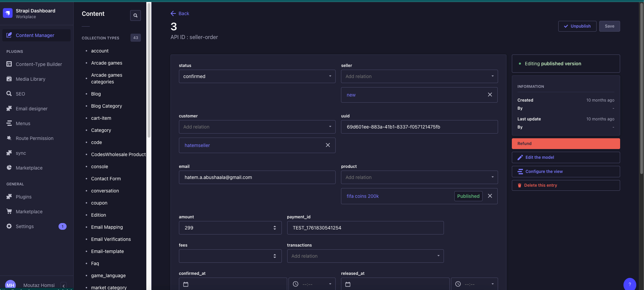Image resolution: width=644 pixels, height=290 pixels.
Task: Open the Blog Category collection type
Action: [x=107, y=106]
